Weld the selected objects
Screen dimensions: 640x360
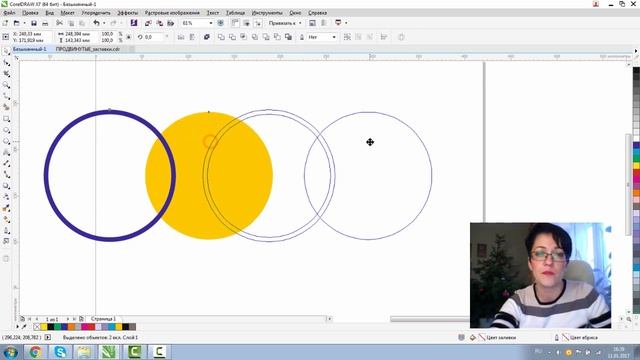221,37
